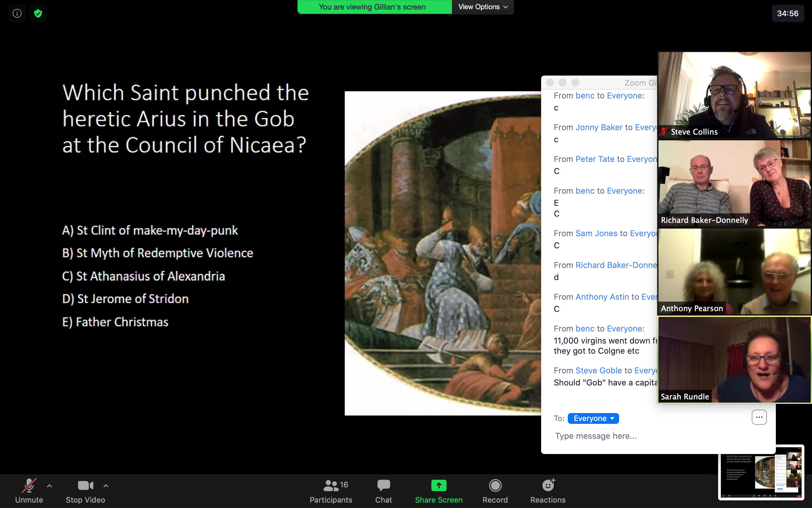This screenshot has height=508, width=812.
Task: Click answer 'A) St Clint of make-my-day-punk'
Action: (x=150, y=231)
